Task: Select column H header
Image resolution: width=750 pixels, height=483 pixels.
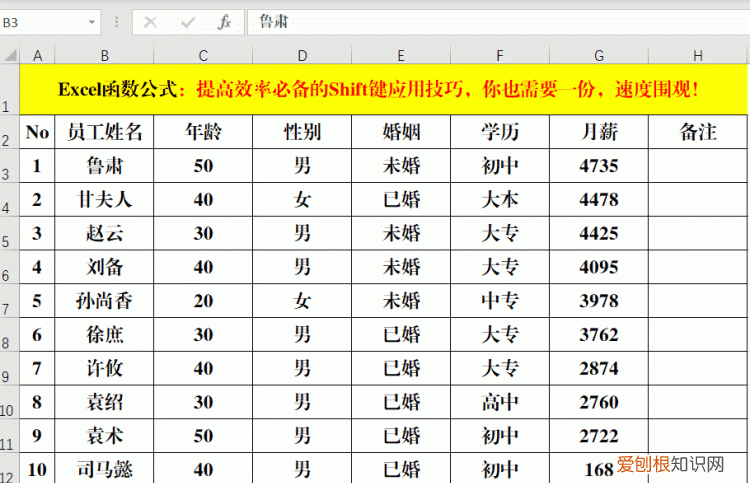Action: (x=698, y=55)
